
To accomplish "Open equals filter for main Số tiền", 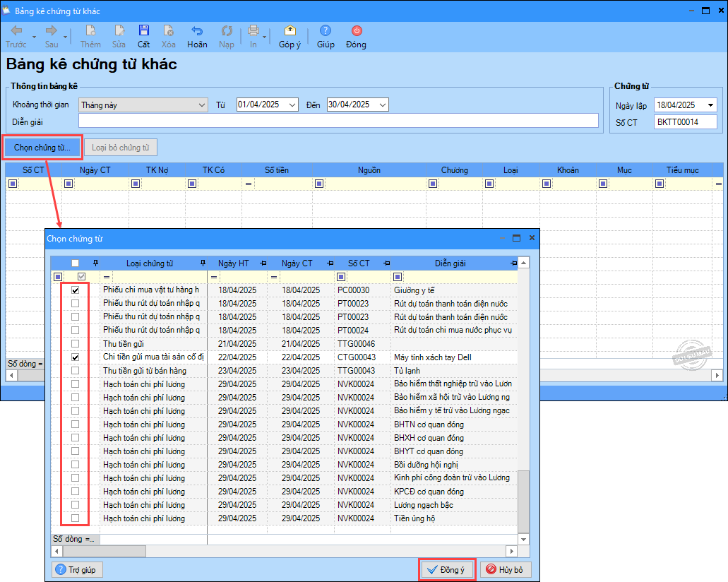I will coord(249,184).
